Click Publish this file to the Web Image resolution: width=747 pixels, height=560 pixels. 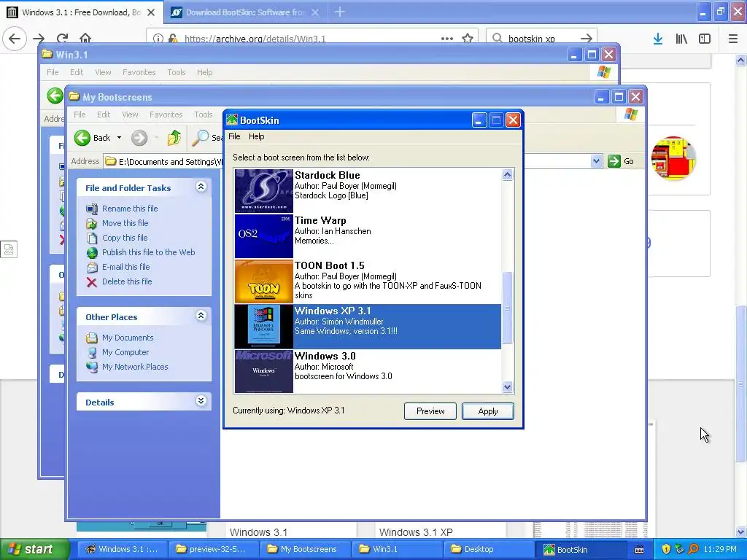[x=148, y=252]
